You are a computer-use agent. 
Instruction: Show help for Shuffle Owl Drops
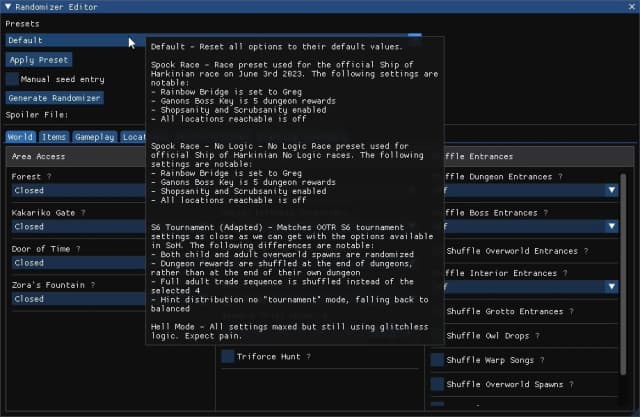click(x=538, y=336)
